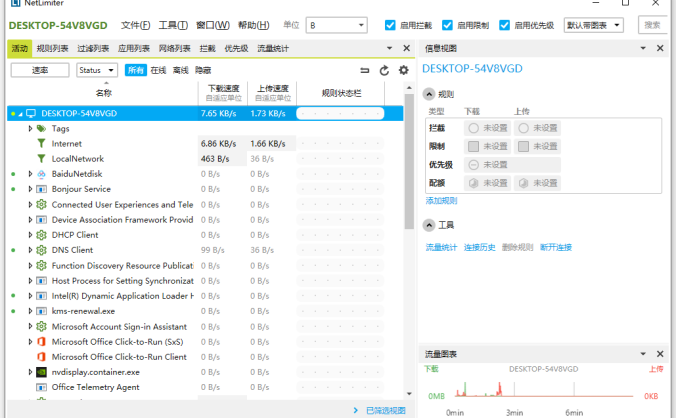Close the 信息视图 info view panel
The width and height of the screenshot is (676, 418).
(x=660, y=48)
